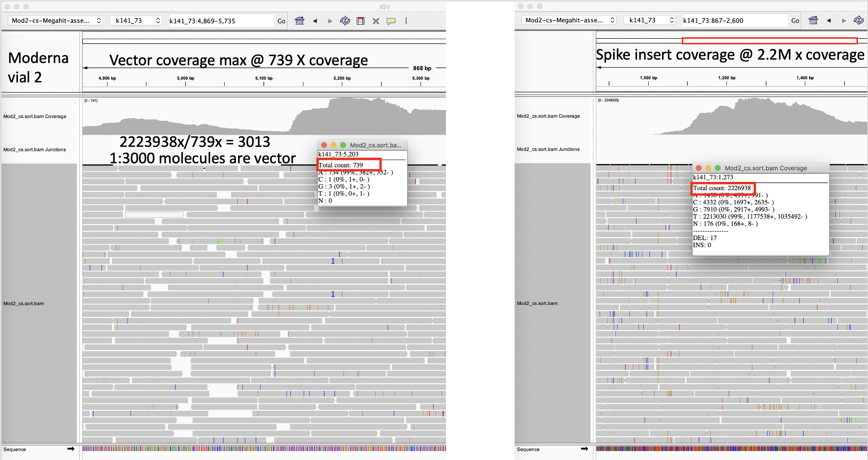Click the resize tracks to fit icon
The height and width of the screenshot is (460, 868).
[376, 21]
